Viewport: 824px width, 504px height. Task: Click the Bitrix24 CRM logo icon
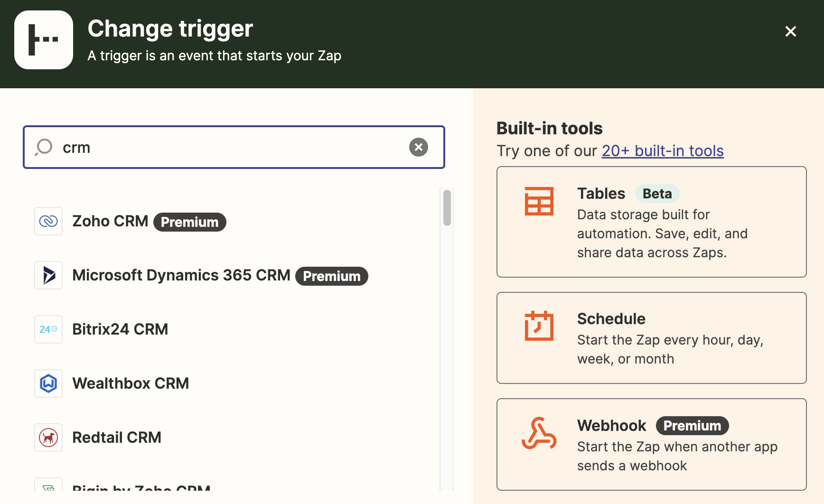tap(48, 329)
